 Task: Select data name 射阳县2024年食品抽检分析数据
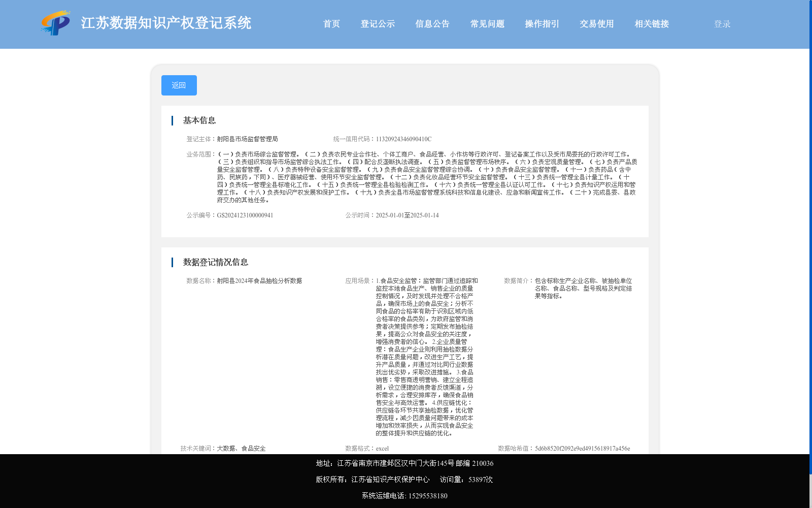pyautogui.click(x=259, y=281)
